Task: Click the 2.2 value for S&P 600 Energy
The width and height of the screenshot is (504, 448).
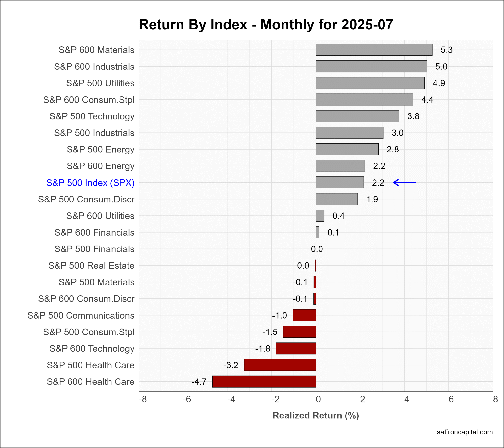Action: pos(379,166)
